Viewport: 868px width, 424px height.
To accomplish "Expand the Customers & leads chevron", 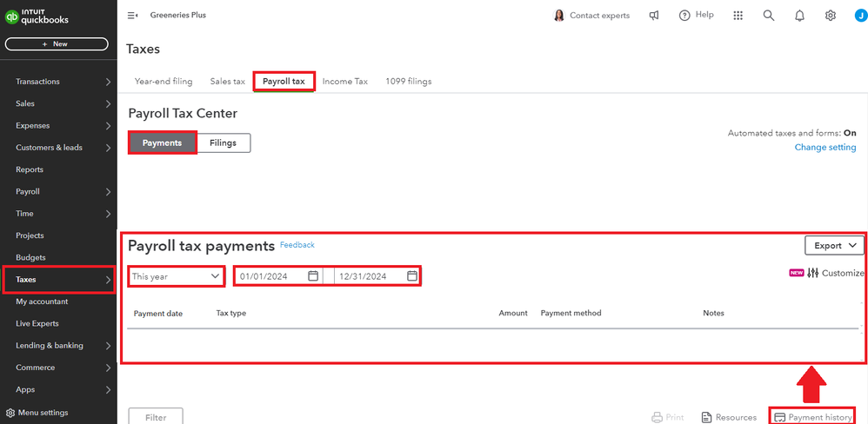I will 108,148.
